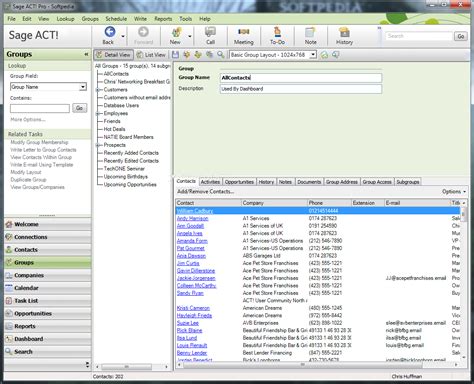
Task: Open the History toolbar icon
Action: [344, 32]
